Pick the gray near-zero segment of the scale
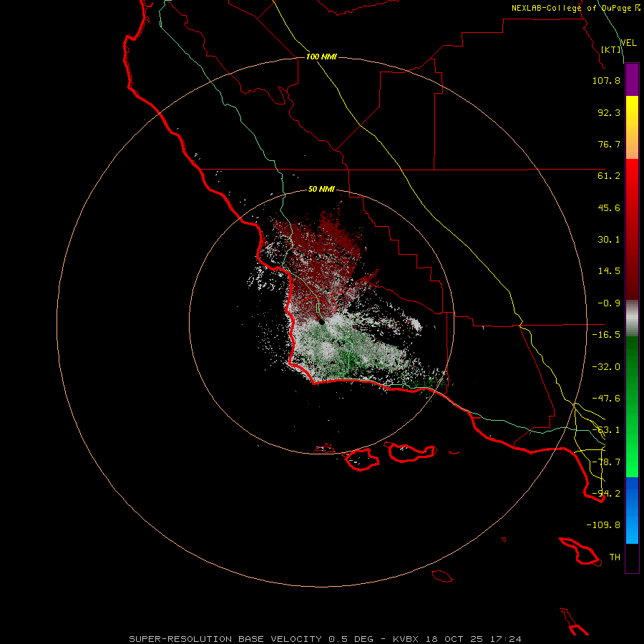This screenshot has height=644, width=644. (632, 318)
